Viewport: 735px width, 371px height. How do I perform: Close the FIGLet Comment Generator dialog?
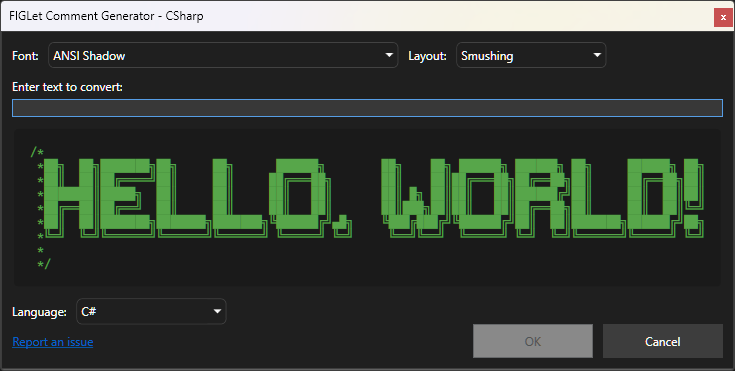point(723,18)
